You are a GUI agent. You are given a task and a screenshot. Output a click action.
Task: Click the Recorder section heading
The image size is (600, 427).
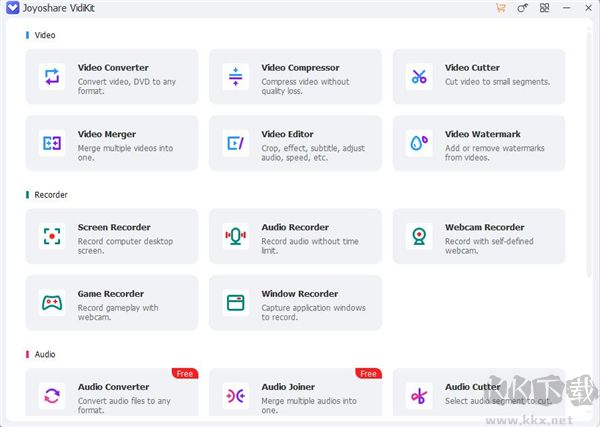[x=51, y=195]
